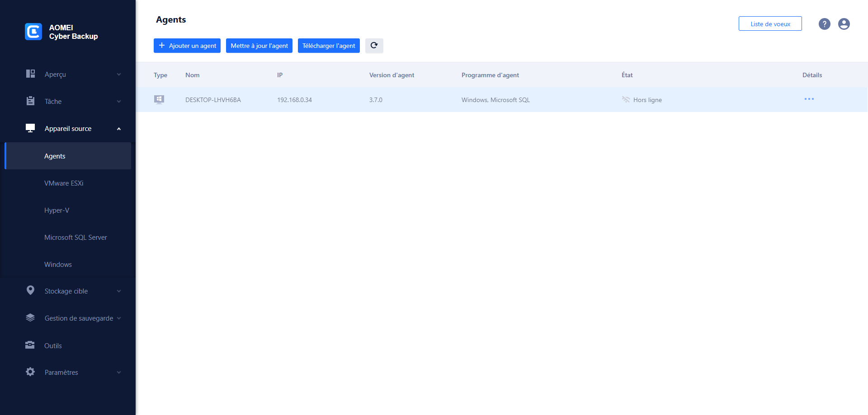The width and height of the screenshot is (868, 415).
Task: Click the Stockage cible location pin icon
Action: pyautogui.click(x=30, y=290)
